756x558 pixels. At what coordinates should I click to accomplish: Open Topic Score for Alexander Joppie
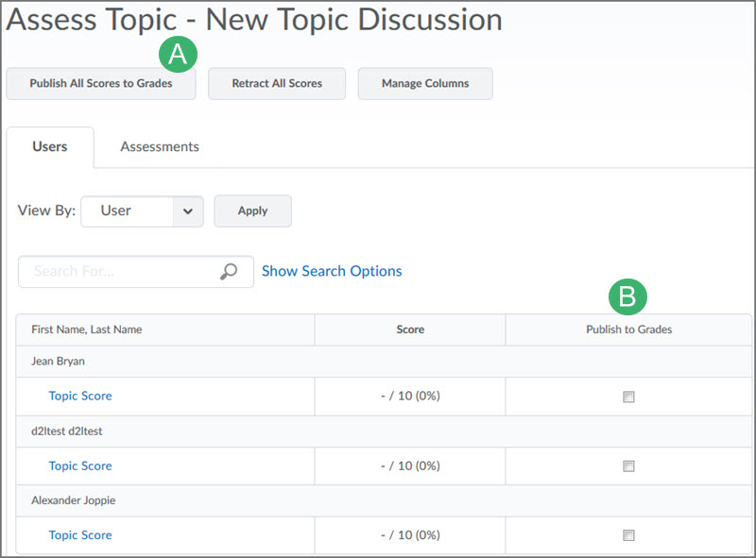click(x=80, y=534)
